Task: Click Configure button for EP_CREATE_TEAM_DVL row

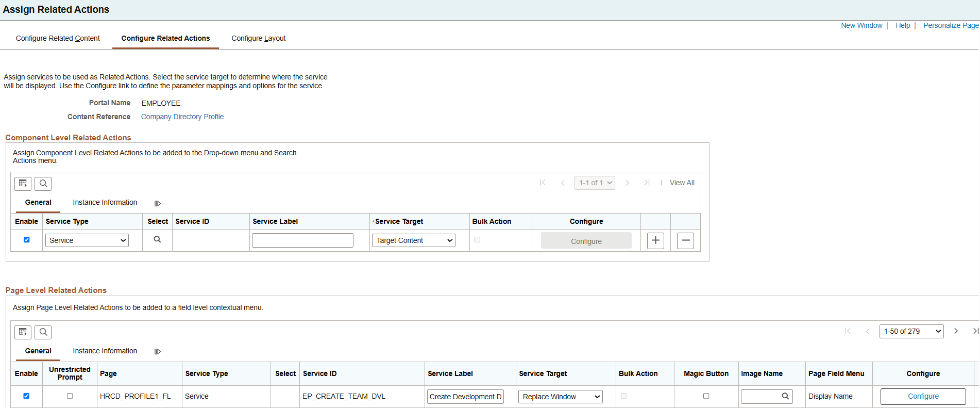Action: (x=923, y=396)
